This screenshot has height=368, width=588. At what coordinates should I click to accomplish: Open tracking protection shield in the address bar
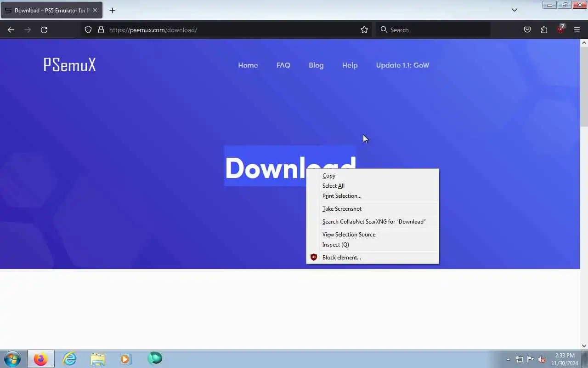(88, 30)
